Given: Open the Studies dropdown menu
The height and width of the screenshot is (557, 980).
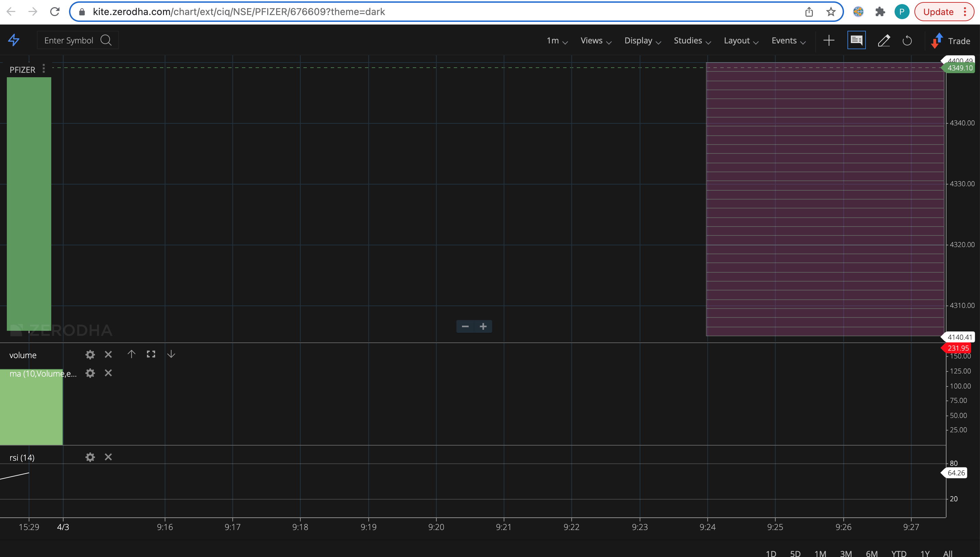Looking at the screenshot, I should point(692,41).
